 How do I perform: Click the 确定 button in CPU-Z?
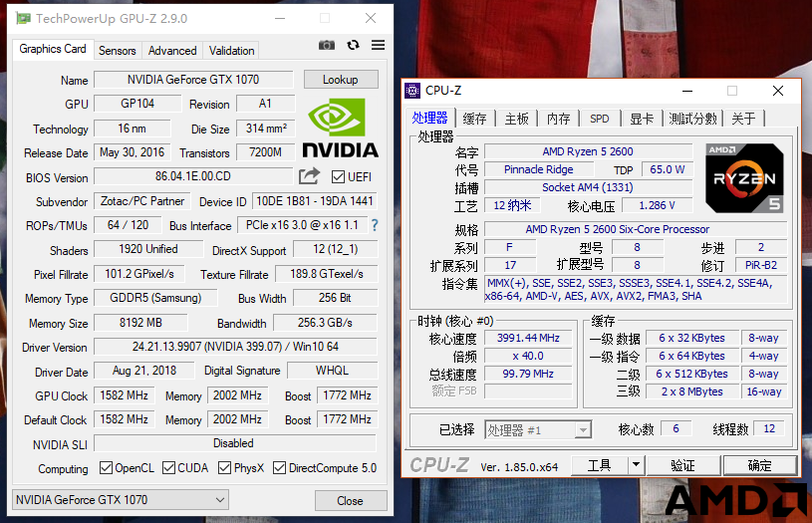(x=760, y=465)
